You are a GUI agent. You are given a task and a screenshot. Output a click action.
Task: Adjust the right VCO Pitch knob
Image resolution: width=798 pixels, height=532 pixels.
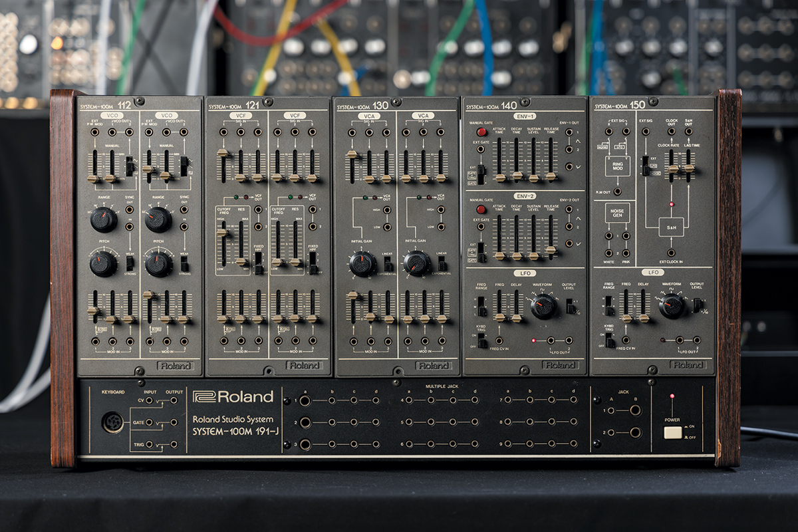159,264
